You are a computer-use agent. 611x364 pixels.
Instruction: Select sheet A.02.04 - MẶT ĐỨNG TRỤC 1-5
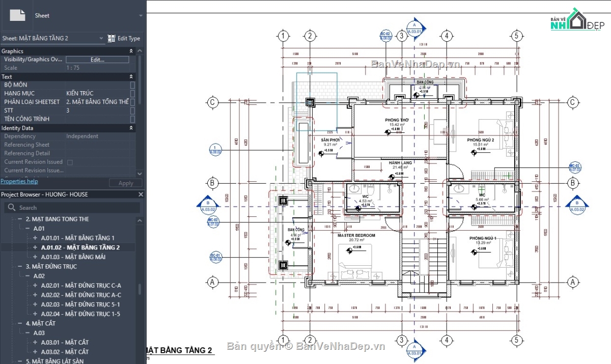(x=80, y=314)
